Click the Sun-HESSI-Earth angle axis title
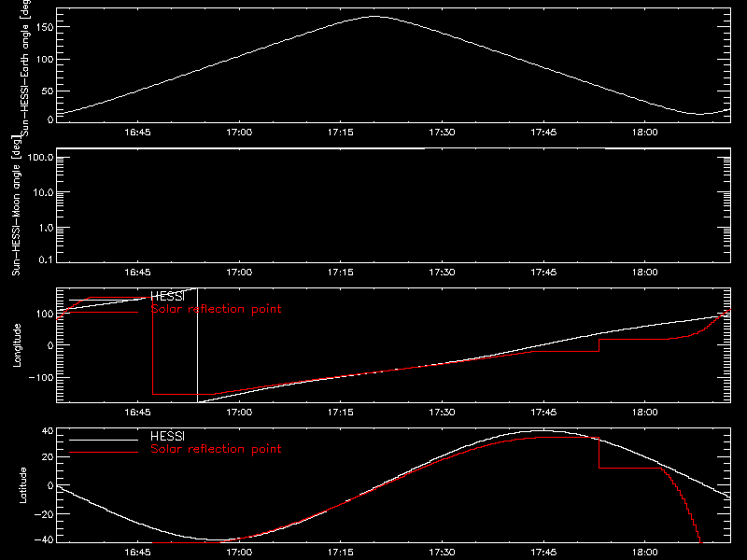The image size is (747, 560). pyautogui.click(x=25, y=68)
